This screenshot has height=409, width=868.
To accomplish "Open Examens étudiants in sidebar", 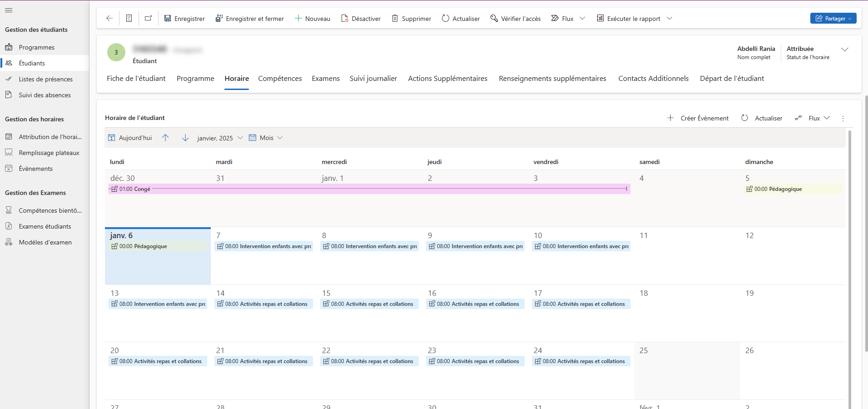I will [x=45, y=226].
